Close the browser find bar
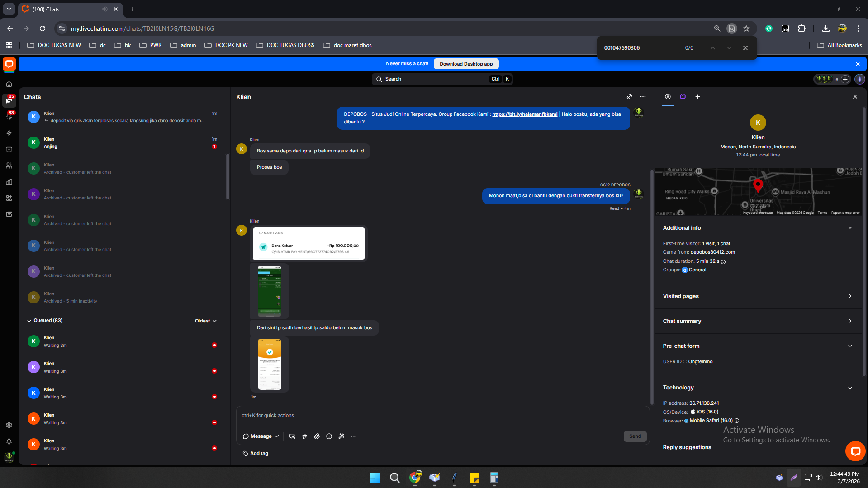 [x=745, y=48]
